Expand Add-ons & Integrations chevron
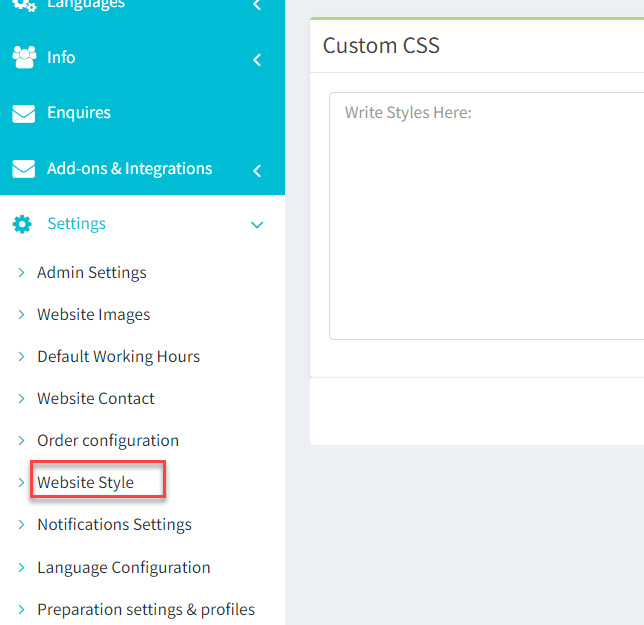 tap(257, 171)
